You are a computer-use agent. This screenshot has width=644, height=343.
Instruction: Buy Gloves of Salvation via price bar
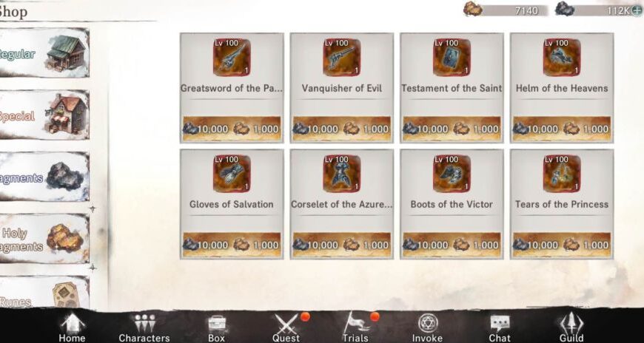232,245
